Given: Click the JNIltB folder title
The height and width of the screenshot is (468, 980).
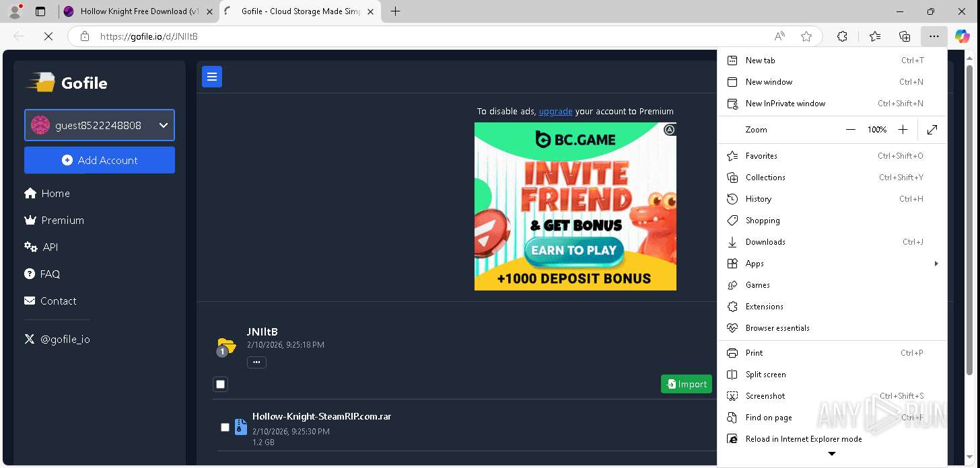Looking at the screenshot, I should pyautogui.click(x=262, y=331).
